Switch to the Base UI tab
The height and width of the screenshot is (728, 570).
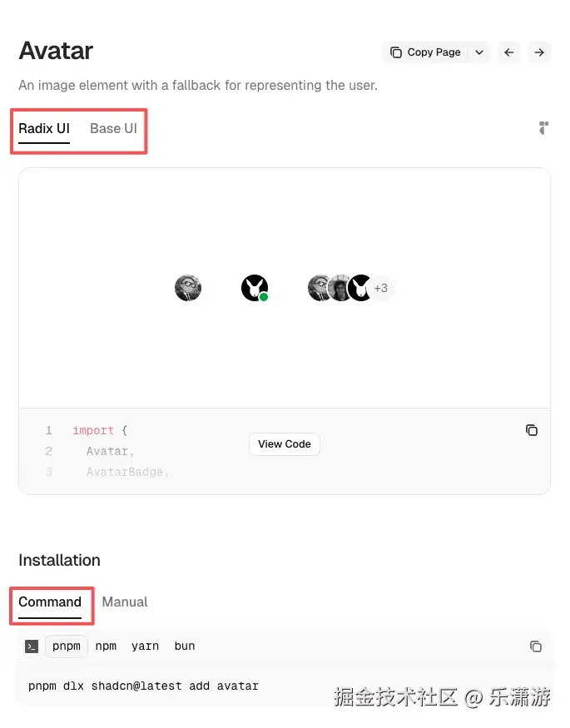(113, 129)
